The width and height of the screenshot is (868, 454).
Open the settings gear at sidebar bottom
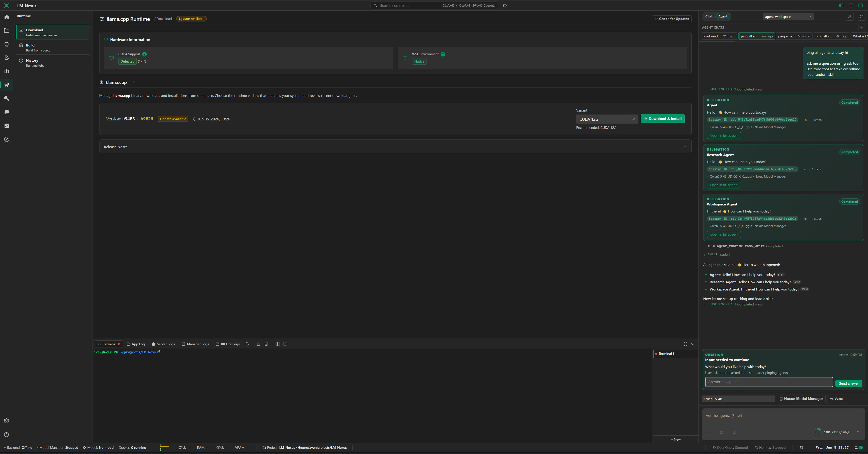pyautogui.click(x=6, y=421)
